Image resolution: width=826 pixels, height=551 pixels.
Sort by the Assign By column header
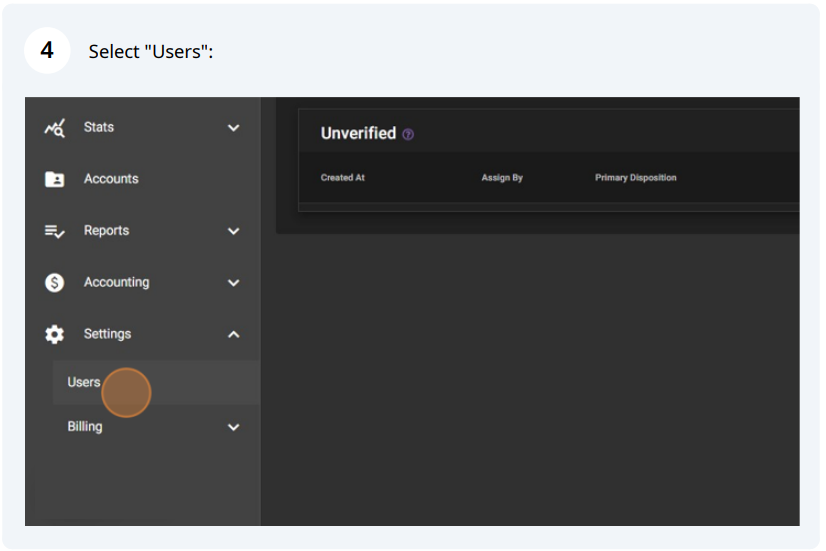(x=502, y=178)
